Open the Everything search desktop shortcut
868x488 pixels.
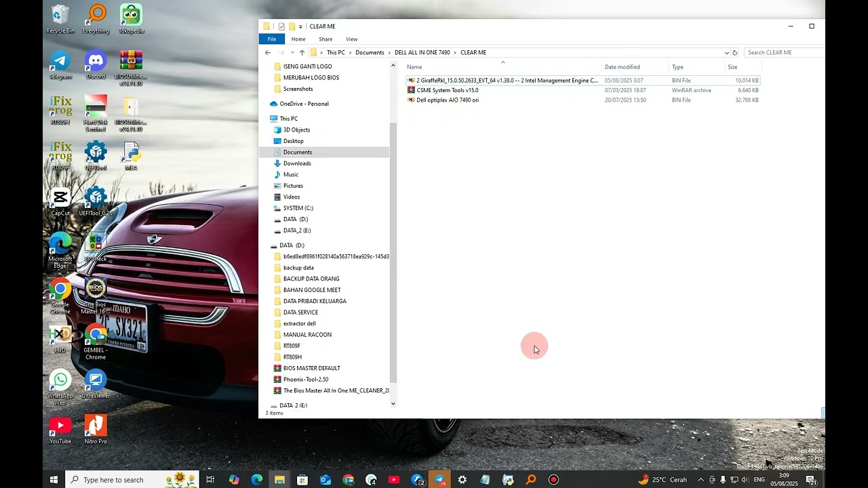(x=96, y=19)
